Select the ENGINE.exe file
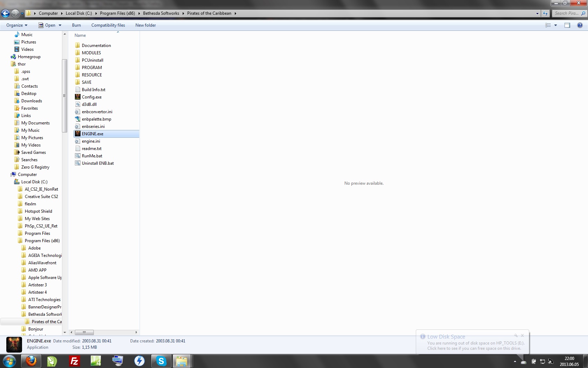Image resolution: width=588 pixels, height=368 pixels. click(x=106, y=134)
